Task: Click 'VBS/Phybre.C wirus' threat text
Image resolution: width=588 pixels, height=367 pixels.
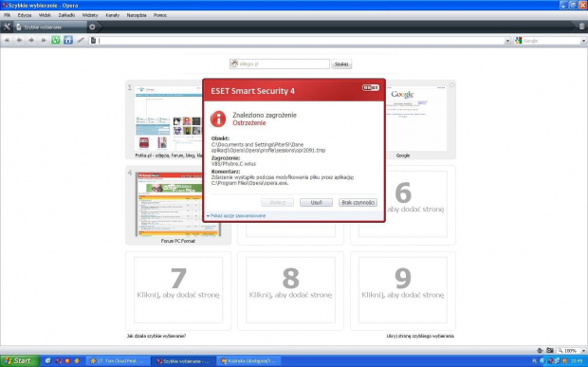Action: tap(233, 164)
